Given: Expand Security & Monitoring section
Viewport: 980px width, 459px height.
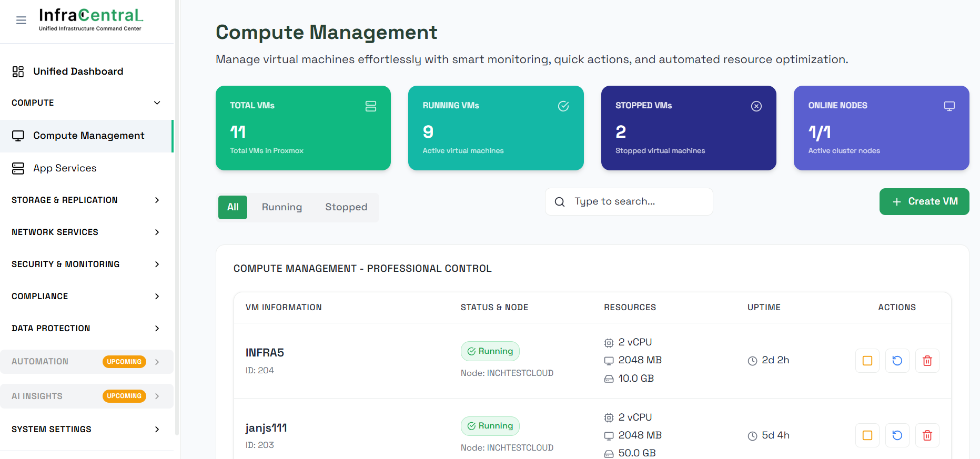Looking at the screenshot, I should click(157, 264).
